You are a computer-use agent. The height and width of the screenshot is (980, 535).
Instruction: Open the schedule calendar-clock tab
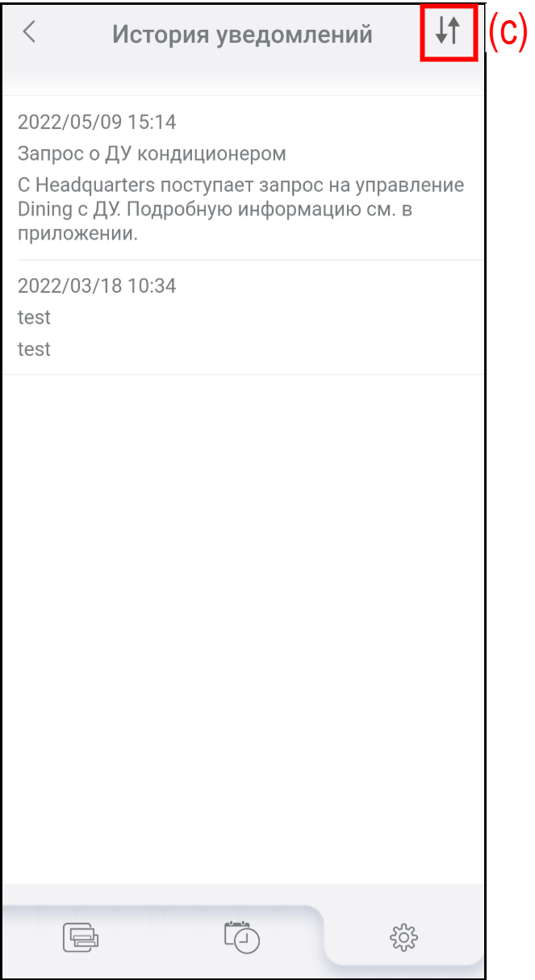(x=241, y=937)
